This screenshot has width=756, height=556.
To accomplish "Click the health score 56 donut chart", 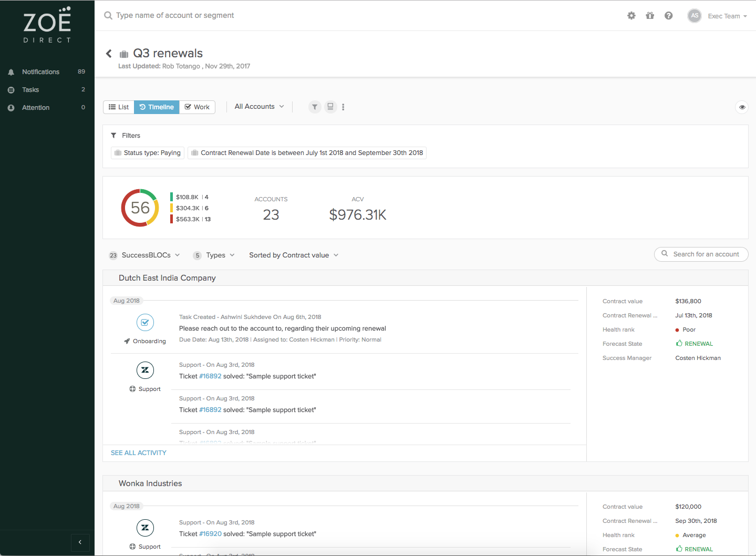I will 140,208.
